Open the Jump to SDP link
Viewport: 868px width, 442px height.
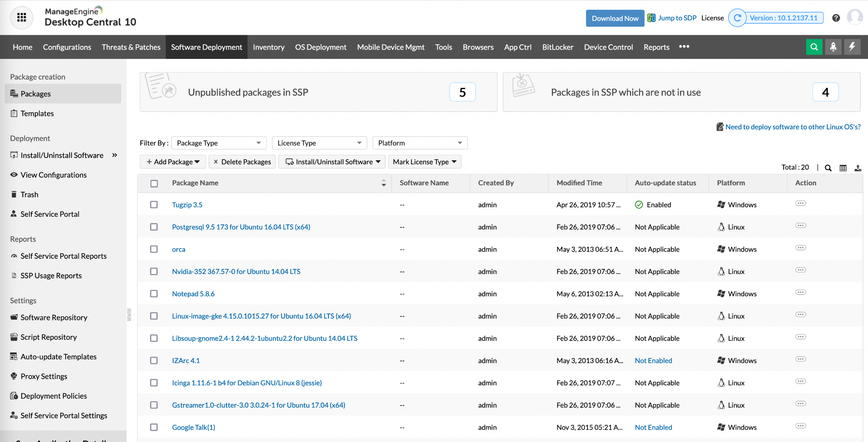coord(677,18)
